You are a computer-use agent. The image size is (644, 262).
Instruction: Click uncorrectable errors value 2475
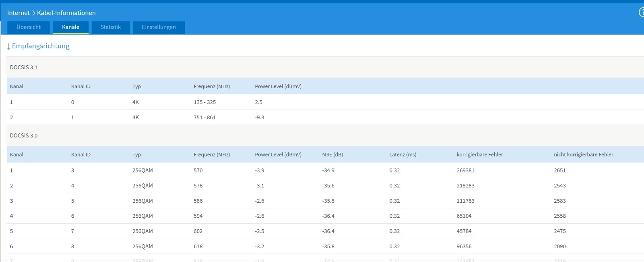559,231
